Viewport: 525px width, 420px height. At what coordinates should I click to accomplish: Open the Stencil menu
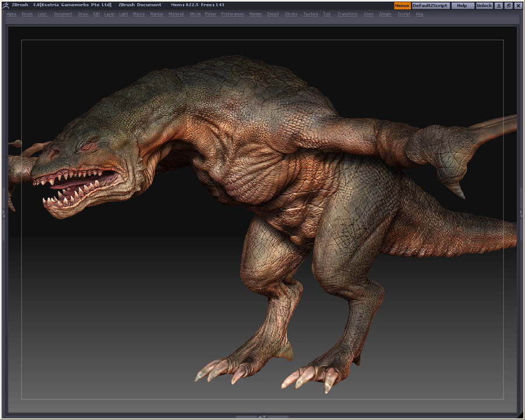[273, 14]
